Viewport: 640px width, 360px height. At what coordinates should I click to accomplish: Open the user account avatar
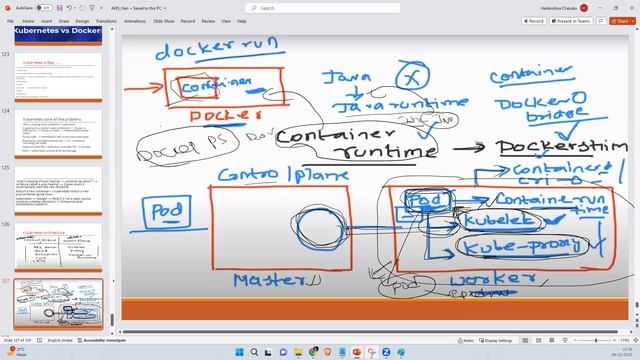point(584,8)
